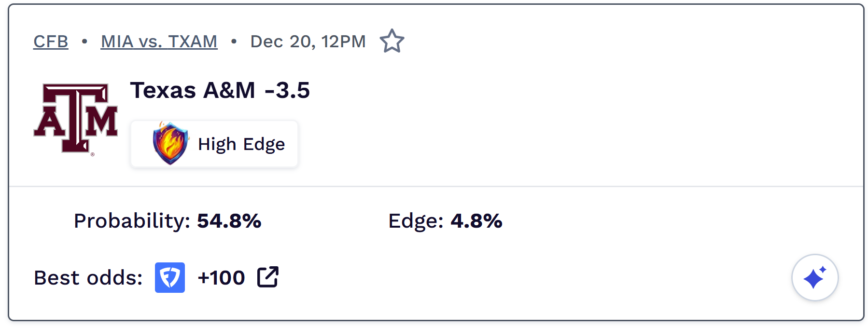Click the bullet separator before the date
Image resolution: width=868 pixels, height=328 pixels.
pyautogui.click(x=234, y=41)
